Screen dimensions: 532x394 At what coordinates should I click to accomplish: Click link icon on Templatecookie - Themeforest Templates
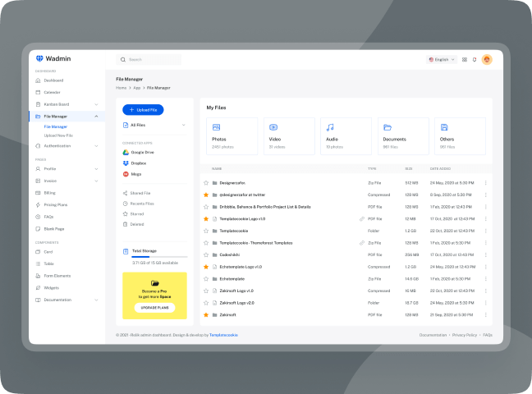pos(362,243)
